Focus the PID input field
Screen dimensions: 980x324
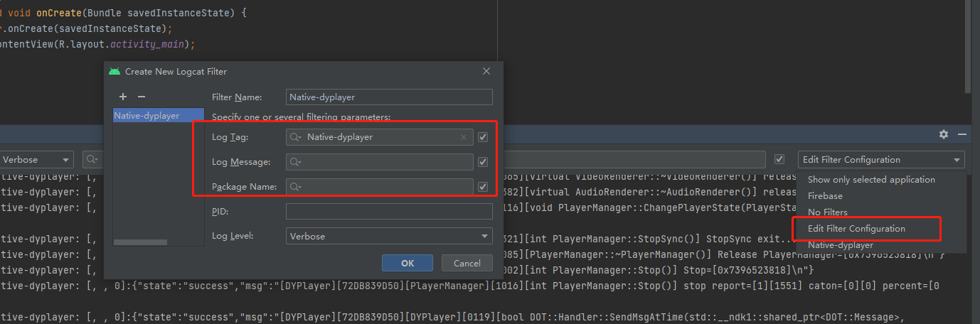(389, 211)
